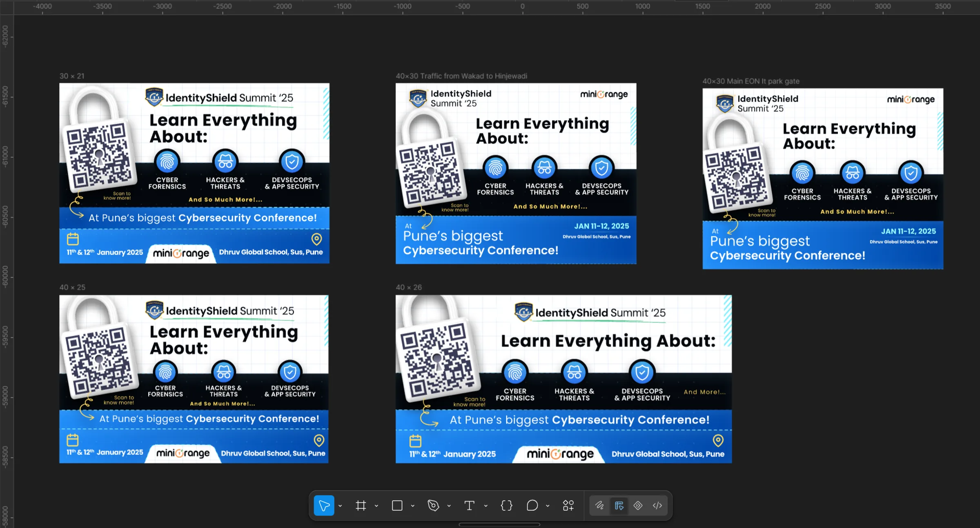Click 'Pune's biggest' text in Main EON frame
Screen dimensions: 980x528
click(x=760, y=241)
